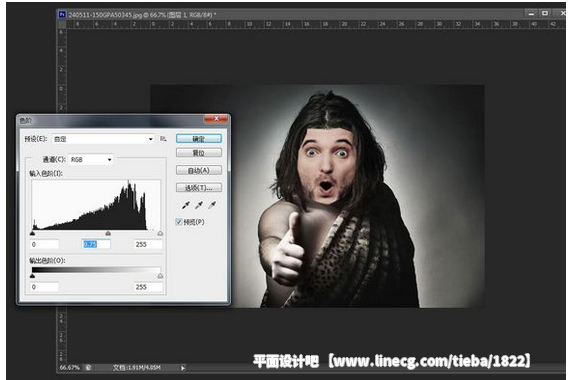Click the Reset button below OK
Viewport: 571px width, 380px height.
coord(198,153)
